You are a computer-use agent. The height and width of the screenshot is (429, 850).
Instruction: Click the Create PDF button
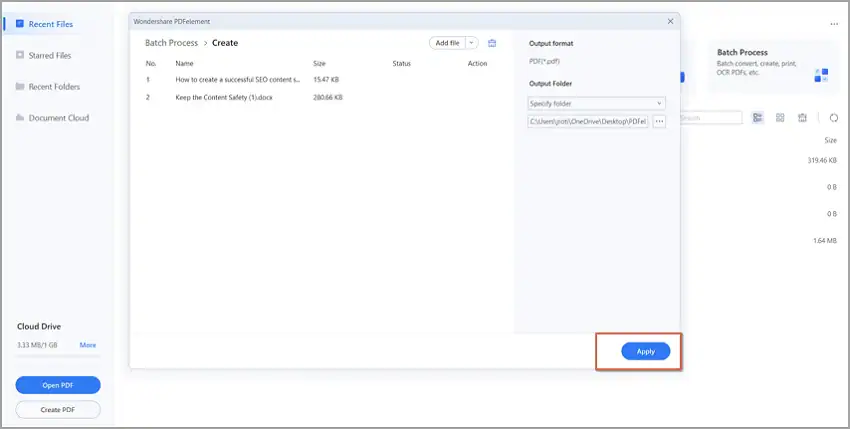58,409
